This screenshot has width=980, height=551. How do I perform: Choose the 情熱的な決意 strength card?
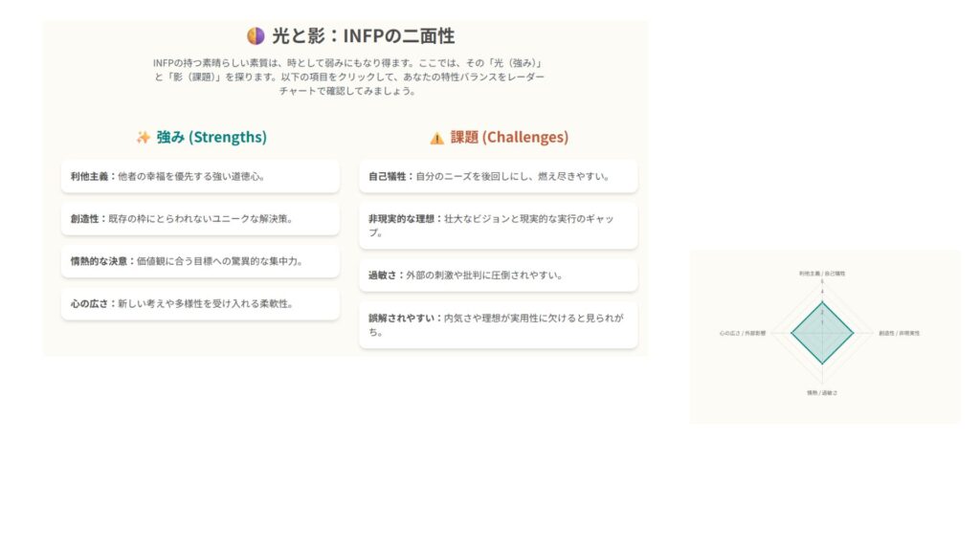[x=200, y=260]
